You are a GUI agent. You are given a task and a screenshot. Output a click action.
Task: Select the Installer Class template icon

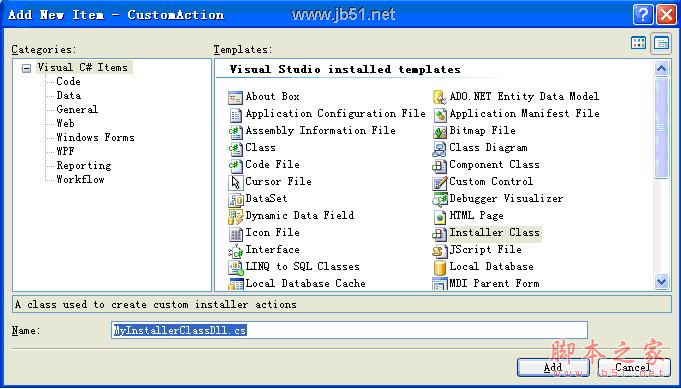click(x=440, y=234)
